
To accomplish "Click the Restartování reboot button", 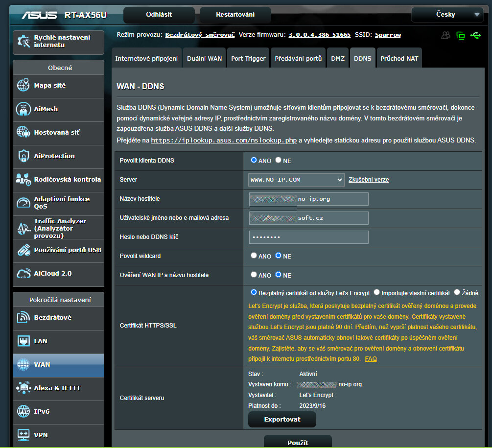I will (x=235, y=14).
